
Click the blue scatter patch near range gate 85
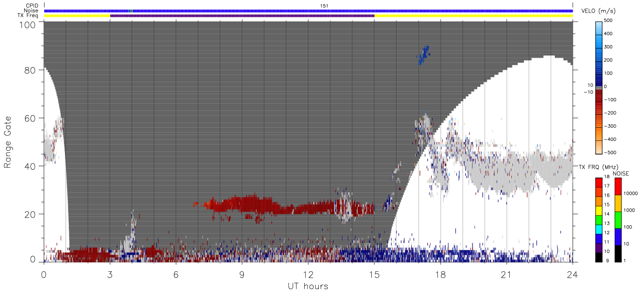424,54
